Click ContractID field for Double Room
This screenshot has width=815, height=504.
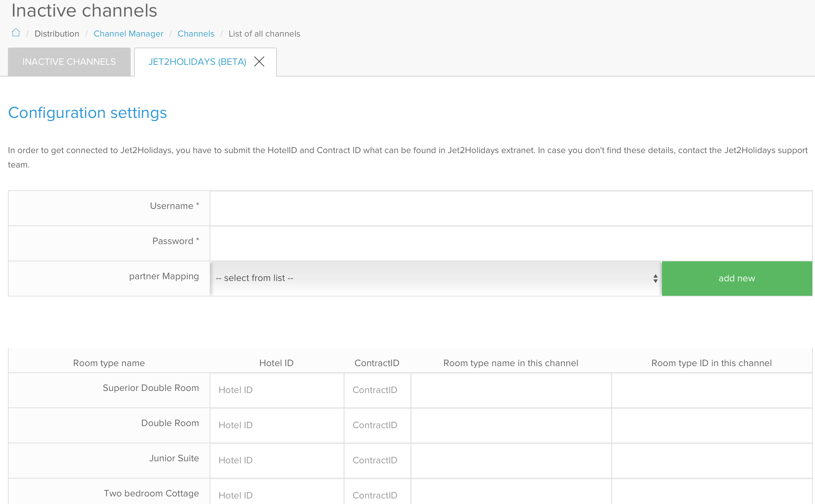point(378,425)
